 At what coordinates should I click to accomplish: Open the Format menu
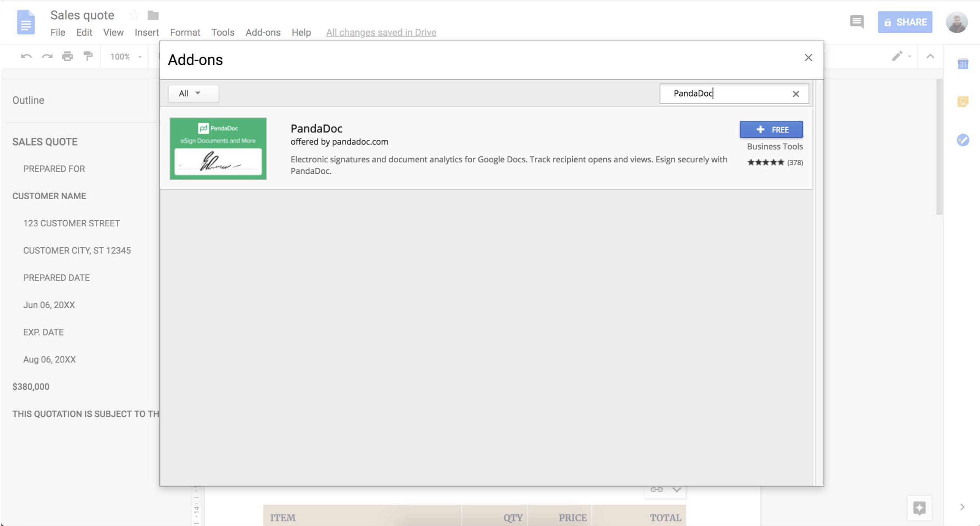185,33
